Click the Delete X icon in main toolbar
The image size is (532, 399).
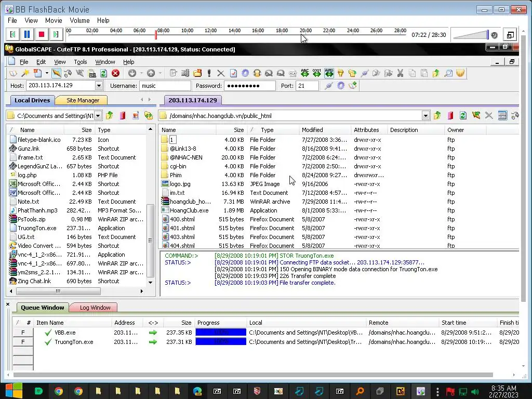(x=221, y=73)
